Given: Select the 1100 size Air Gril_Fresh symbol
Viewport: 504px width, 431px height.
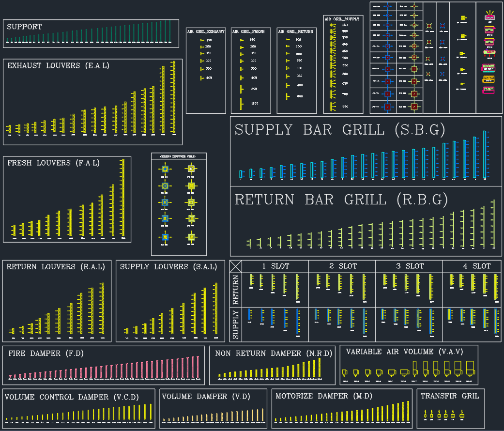Looking at the screenshot, I should pyautogui.click(x=241, y=104).
